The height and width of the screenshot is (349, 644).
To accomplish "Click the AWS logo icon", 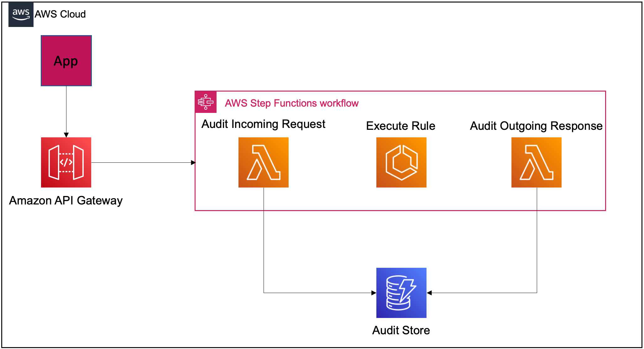I will [21, 14].
